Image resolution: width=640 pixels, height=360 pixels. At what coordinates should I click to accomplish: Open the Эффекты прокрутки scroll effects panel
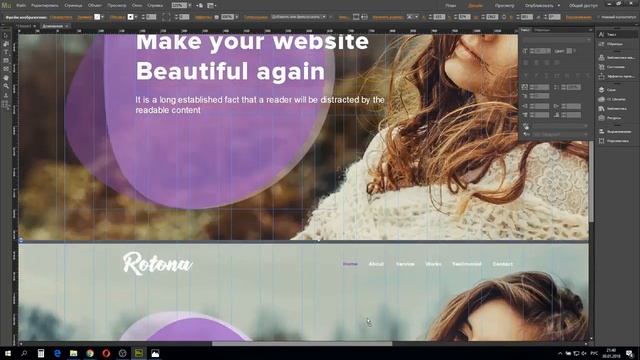(x=616, y=76)
